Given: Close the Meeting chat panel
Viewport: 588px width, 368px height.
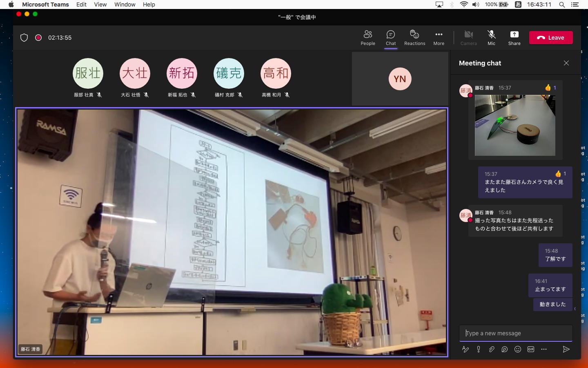Looking at the screenshot, I should coord(566,63).
